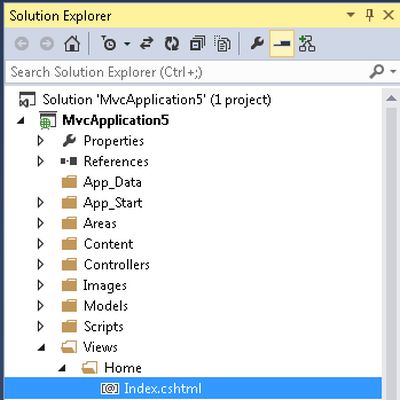This screenshot has width=400, height=400.
Task: Select the References tree item
Action: (116, 161)
